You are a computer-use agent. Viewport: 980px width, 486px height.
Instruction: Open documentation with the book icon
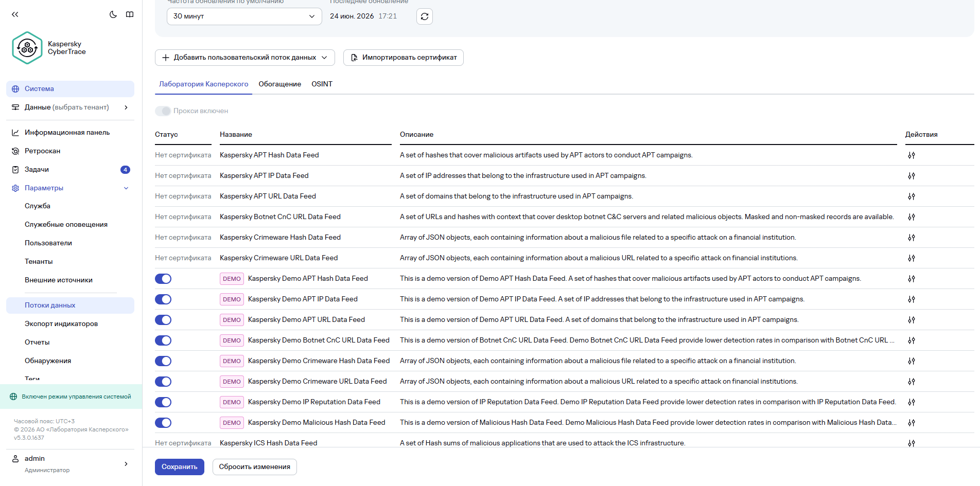click(130, 14)
